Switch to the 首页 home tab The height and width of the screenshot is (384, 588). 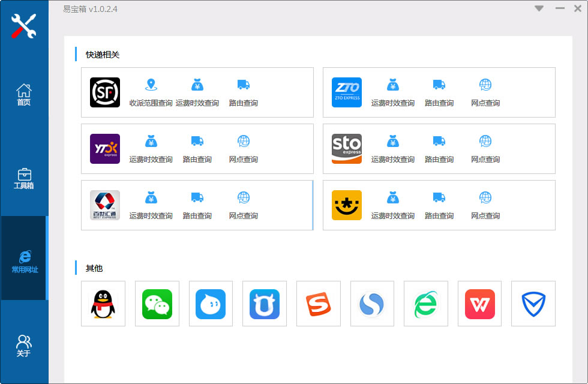[x=24, y=94]
